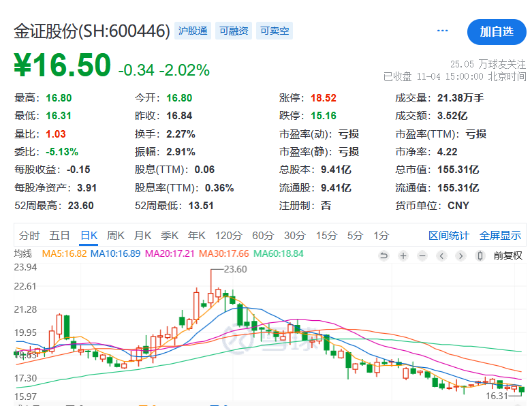Click the 成交额 3.52亿 value
This screenshot has height=406, width=532.
(x=452, y=116)
